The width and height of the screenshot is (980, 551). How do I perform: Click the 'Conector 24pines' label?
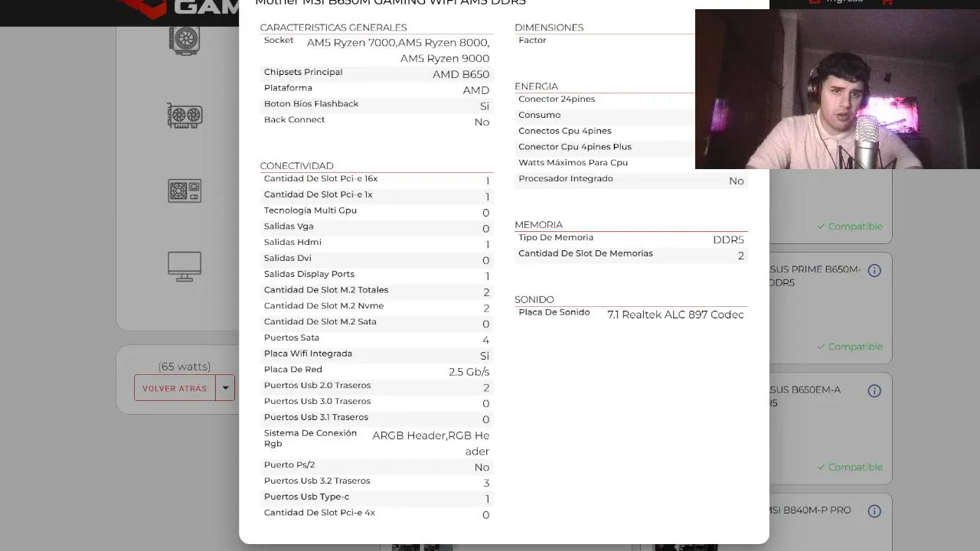[x=557, y=99]
